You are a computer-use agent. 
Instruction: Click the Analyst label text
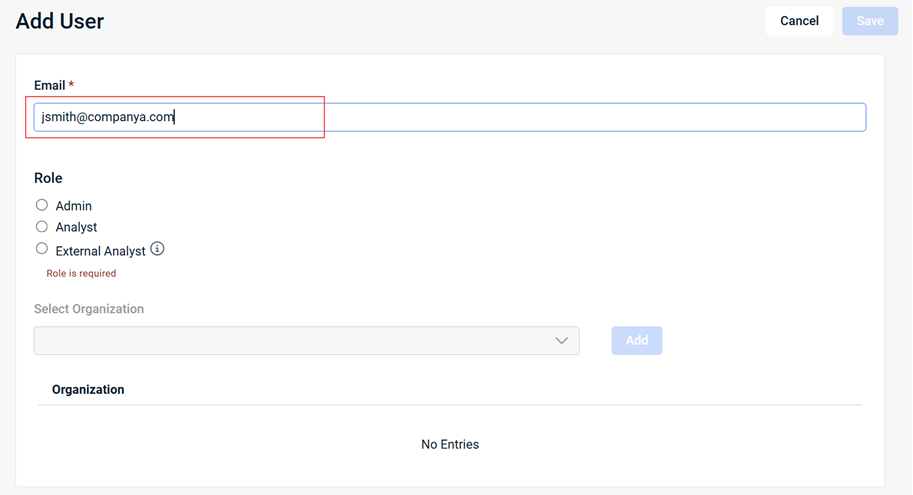(76, 228)
